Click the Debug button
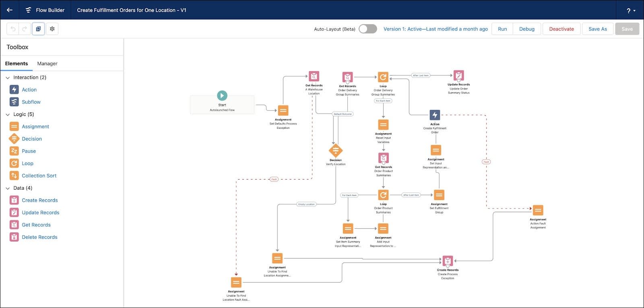The width and height of the screenshot is (644, 308). tap(526, 29)
